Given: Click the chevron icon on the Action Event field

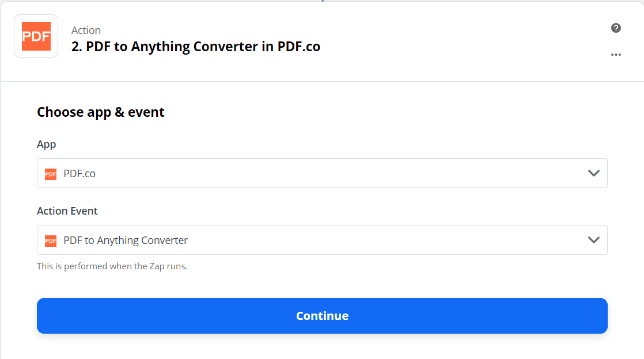Looking at the screenshot, I should pyautogui.click(x=593, y=240).
